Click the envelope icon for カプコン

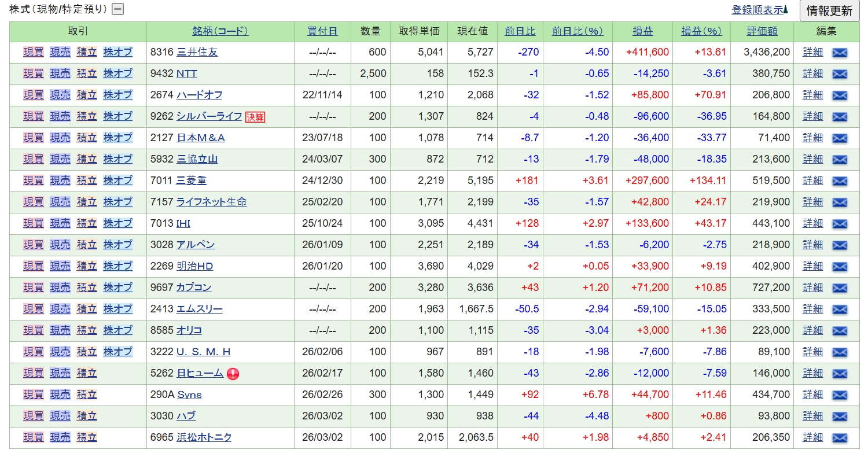pyautogui.click(x=839, y=288)
